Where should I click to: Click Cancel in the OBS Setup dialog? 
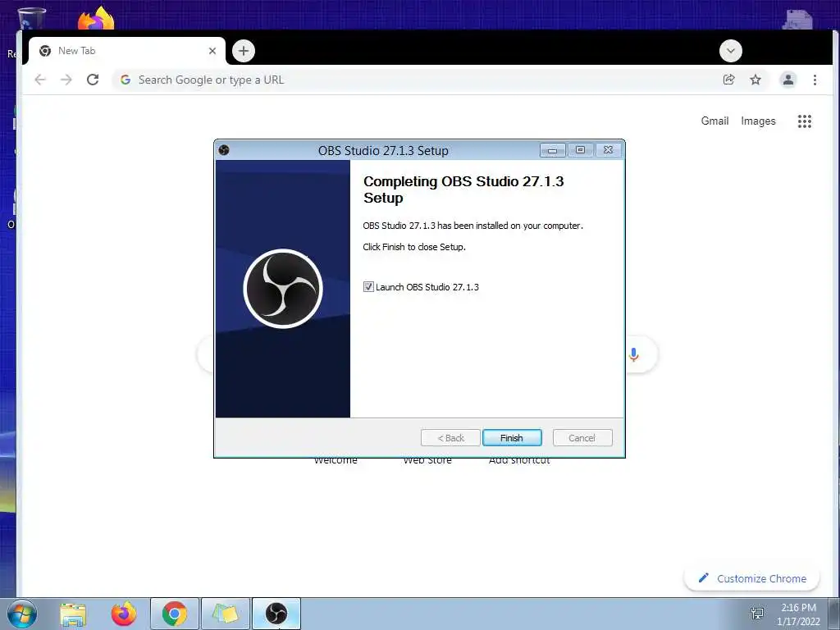tap(582, 438)
